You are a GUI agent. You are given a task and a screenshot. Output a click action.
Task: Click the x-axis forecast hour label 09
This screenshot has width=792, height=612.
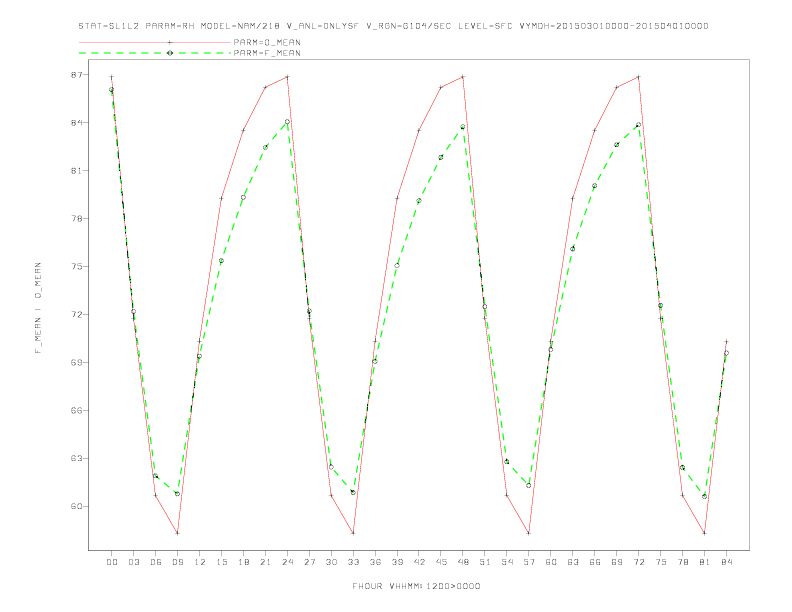click(177, 562)
